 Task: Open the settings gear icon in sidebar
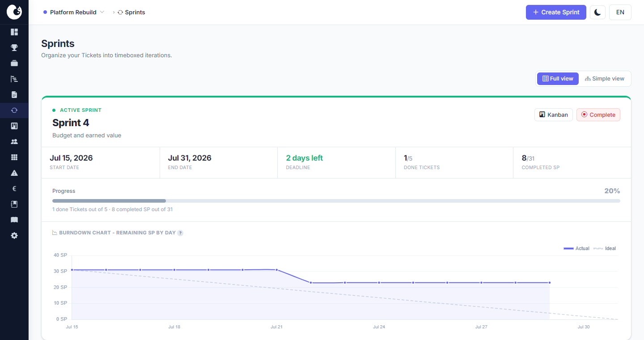coord(14,235)
